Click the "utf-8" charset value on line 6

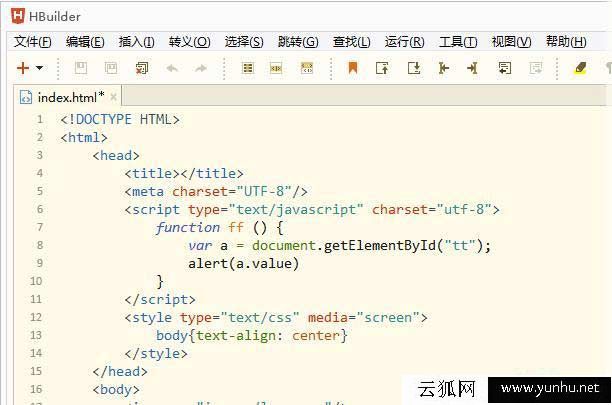pyautogui.click(x=464, y=210)
